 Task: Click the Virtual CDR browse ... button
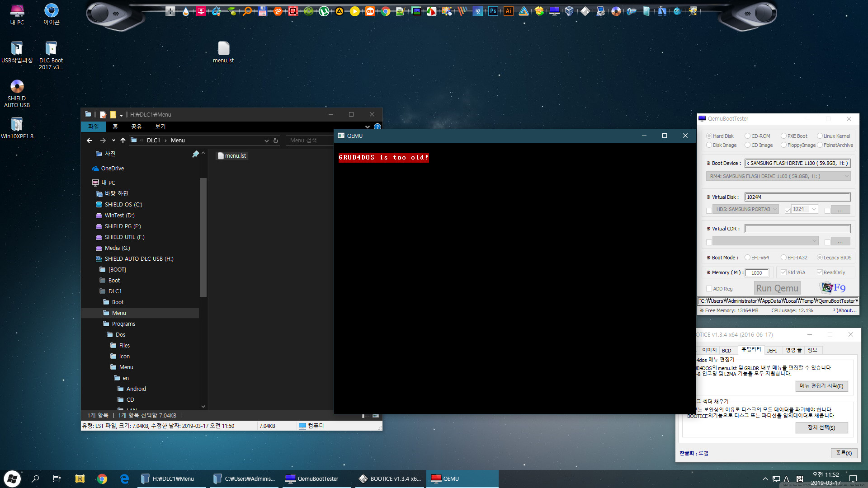pos(840,242)
